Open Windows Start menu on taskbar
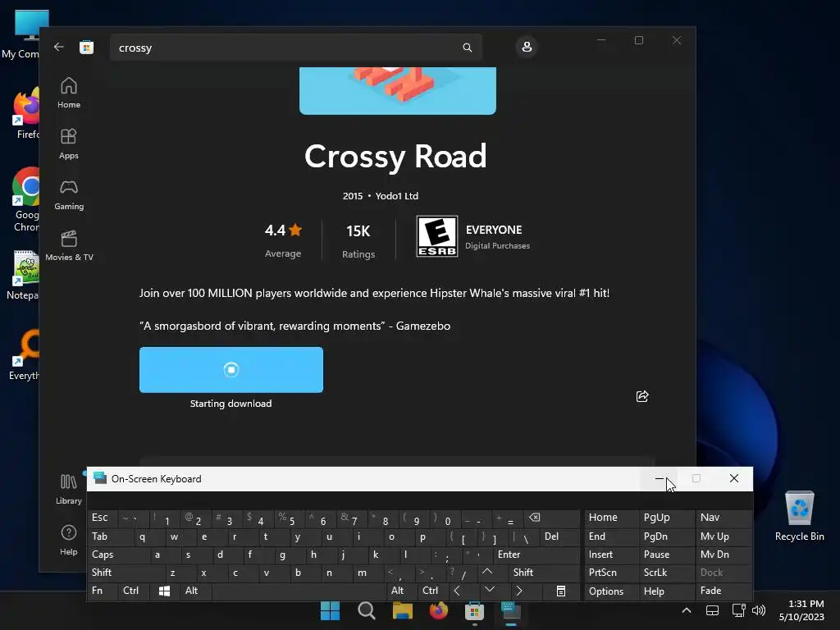The image size is (840, 630). (x=330, y=610)
